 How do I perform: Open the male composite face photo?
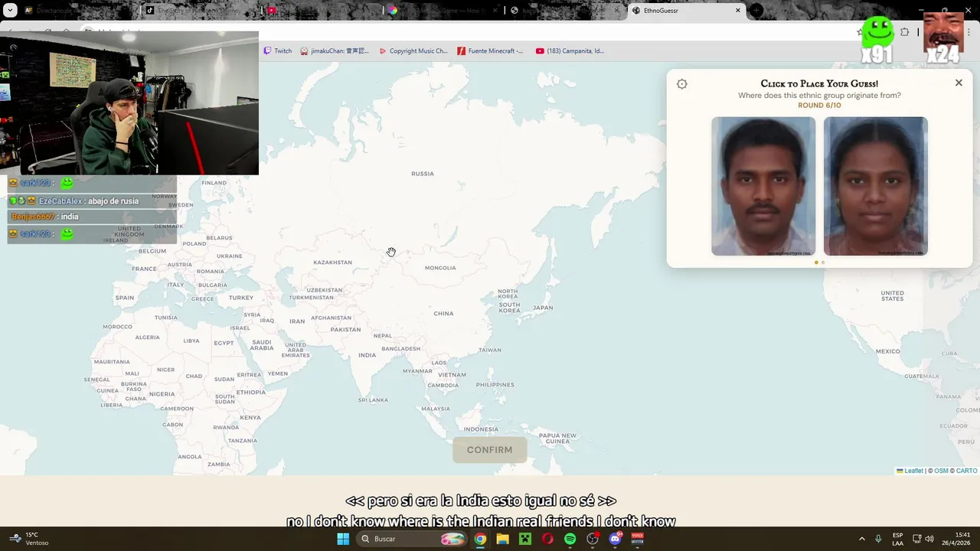(x=763, y=186)
